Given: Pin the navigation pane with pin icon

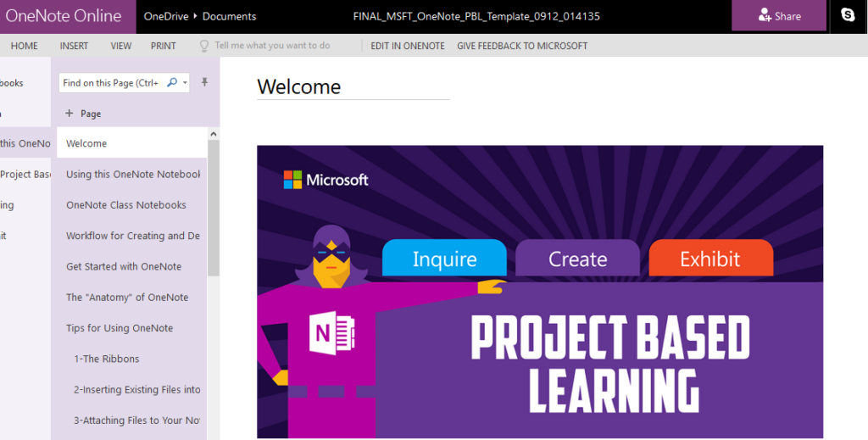Looking at the screenshot, I should coord(204,82).
